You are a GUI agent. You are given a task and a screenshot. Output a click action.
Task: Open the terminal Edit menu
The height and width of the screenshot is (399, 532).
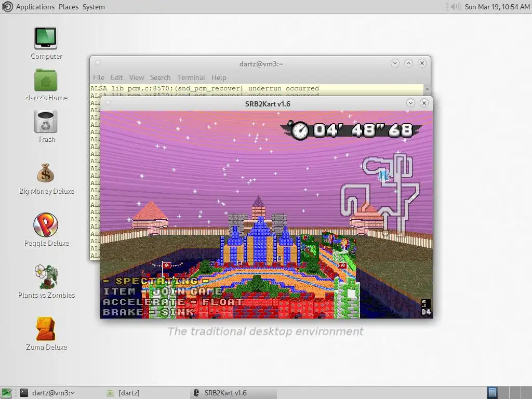point(117,78)
